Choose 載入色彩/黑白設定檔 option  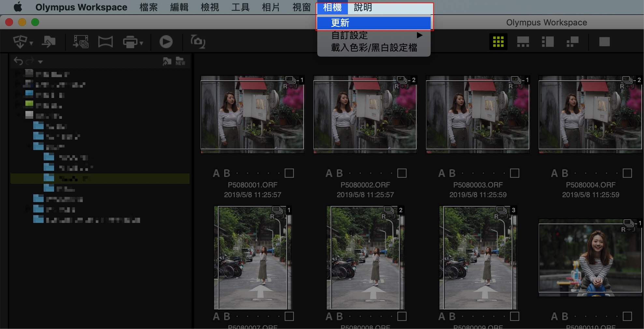[x=374, y=48]
